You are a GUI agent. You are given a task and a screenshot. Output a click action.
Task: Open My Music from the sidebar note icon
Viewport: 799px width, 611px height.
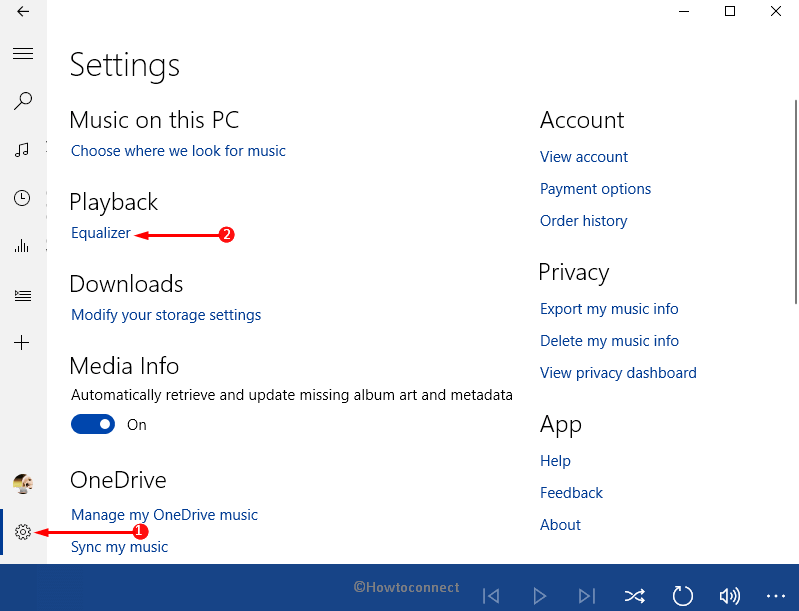[22, 150]
